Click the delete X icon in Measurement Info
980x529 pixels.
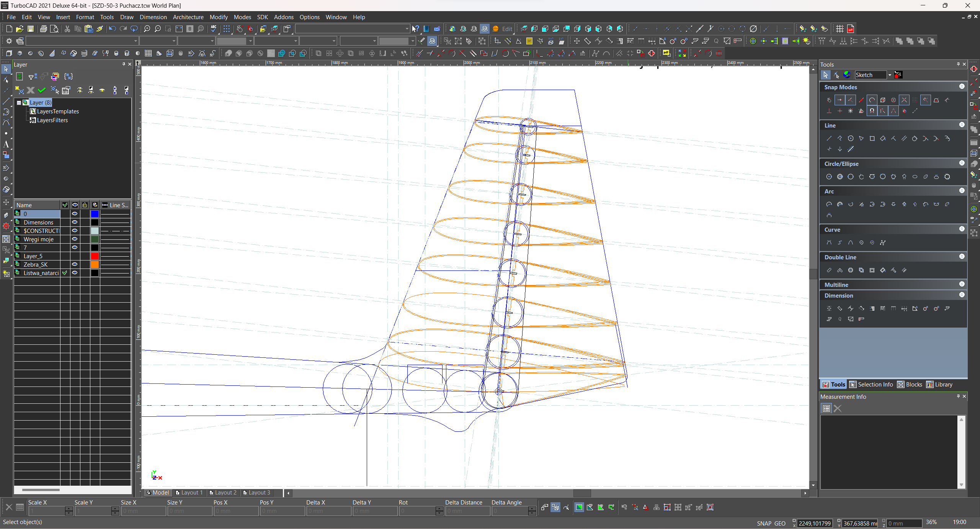[838, 408]
